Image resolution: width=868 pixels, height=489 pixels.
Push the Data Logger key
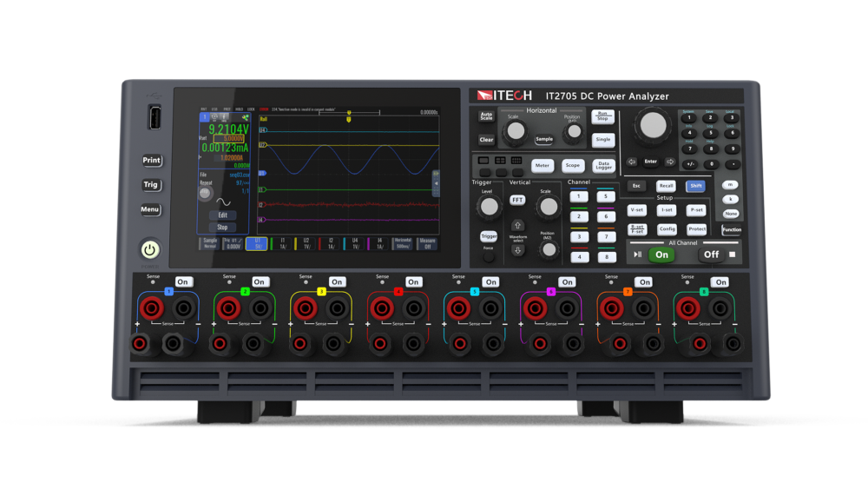tap(603, 166)
